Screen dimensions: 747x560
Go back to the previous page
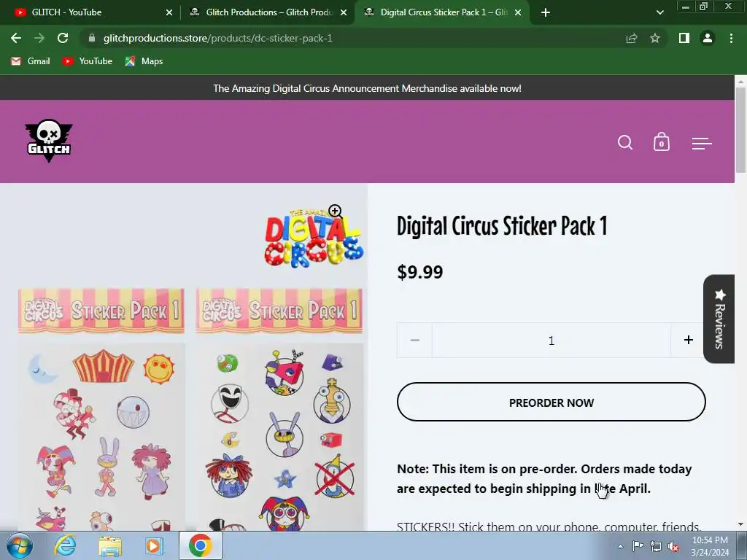(x=16, y=38)
